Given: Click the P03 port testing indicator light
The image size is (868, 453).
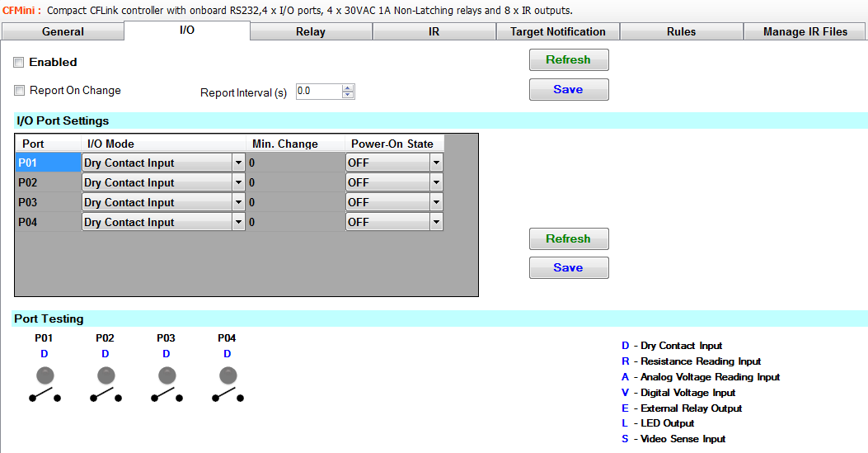Looking at the screenshot, I should click(x=167, y=376).
